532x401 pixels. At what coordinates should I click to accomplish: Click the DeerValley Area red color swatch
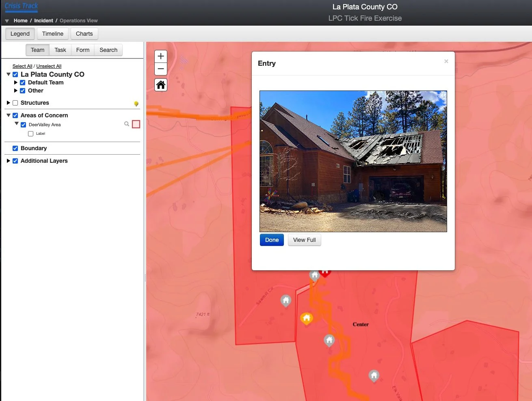136,124
